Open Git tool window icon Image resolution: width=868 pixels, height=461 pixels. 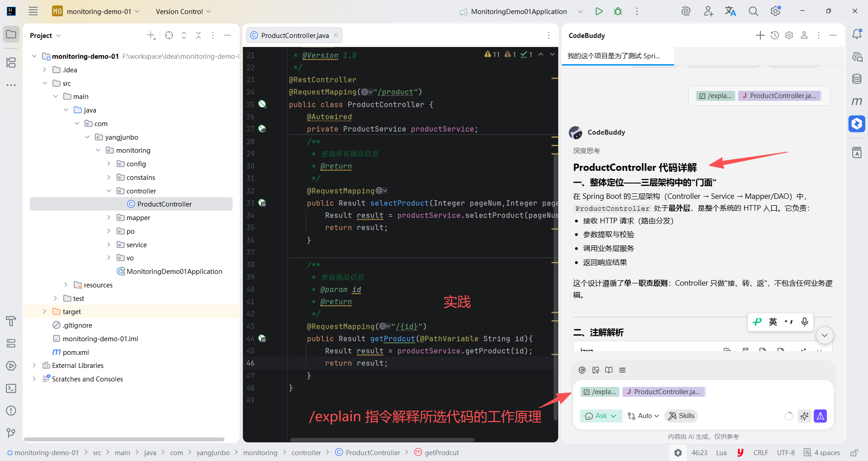(x=11, y=433)
